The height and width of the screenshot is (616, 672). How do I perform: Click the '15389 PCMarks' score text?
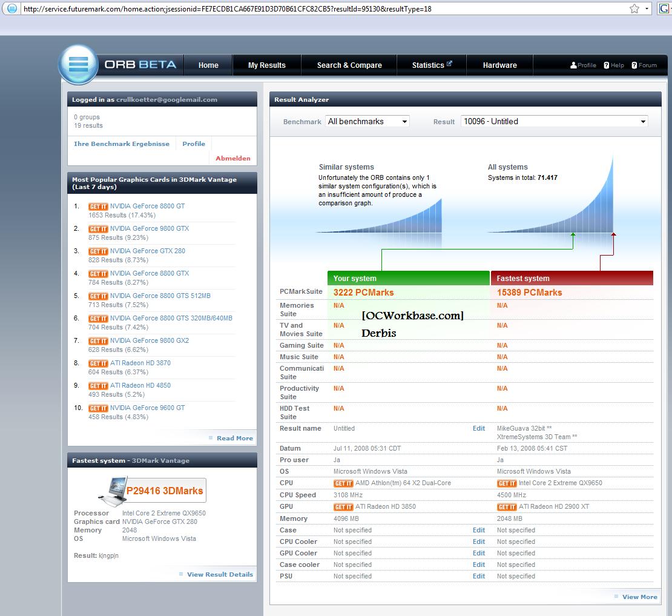[x=529, y=293]
